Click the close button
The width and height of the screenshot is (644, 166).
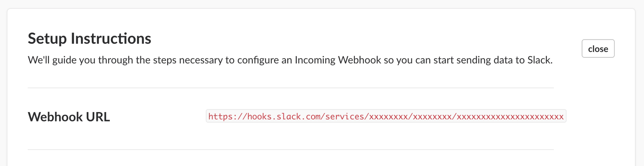click(598, 49)
